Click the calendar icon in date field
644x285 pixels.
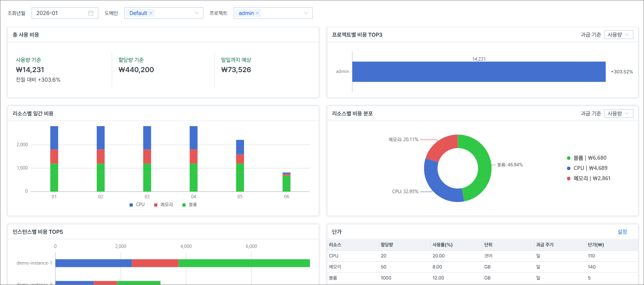91,13
